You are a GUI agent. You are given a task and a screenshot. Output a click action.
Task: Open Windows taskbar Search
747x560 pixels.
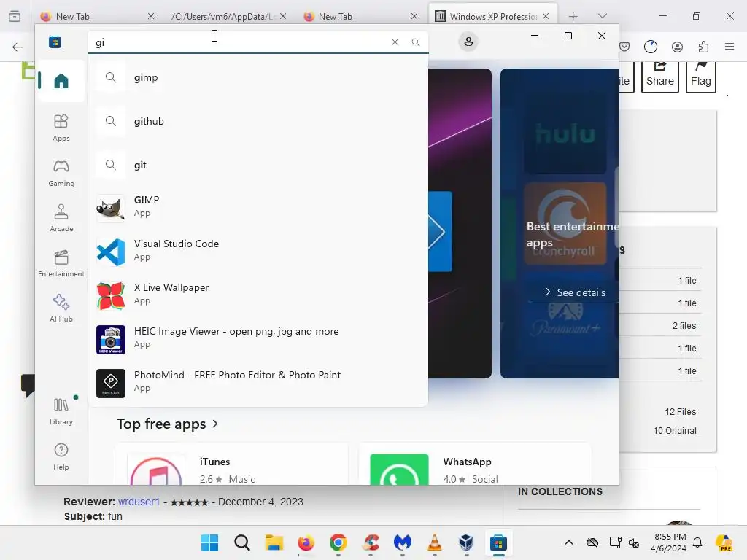242,542
